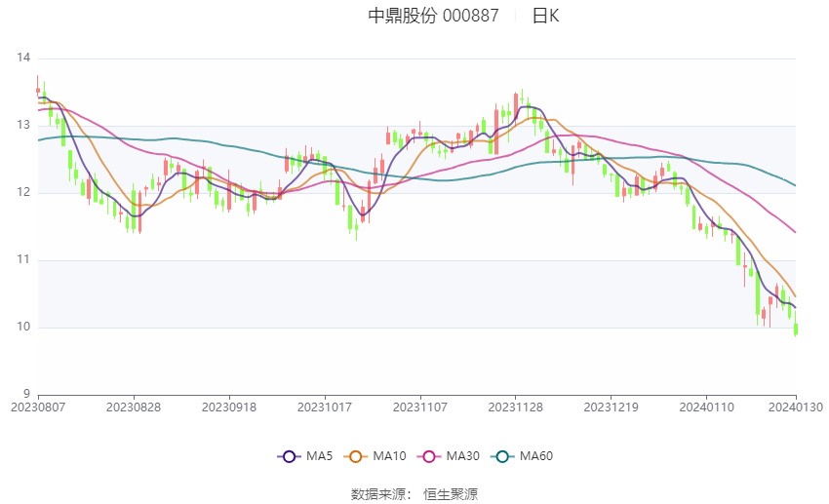Toggle the MA5 legend series
The height and width of the screenshot is (504, 829).
pos(305,456)
